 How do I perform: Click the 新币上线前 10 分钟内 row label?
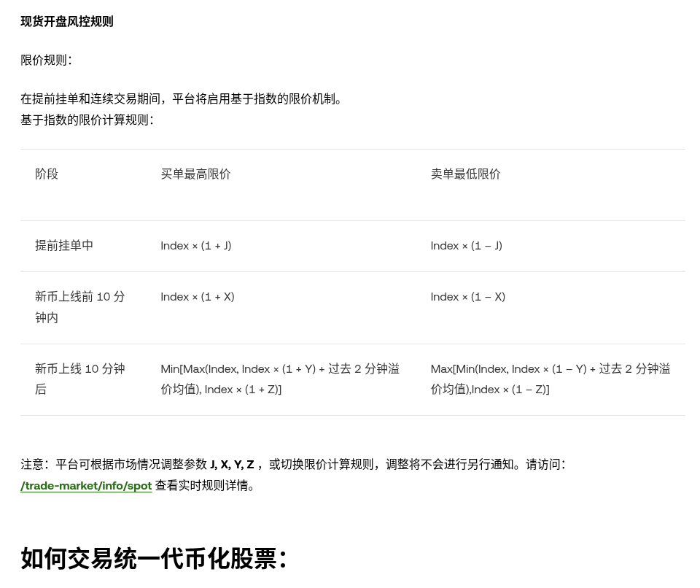[x=80, y=307]
